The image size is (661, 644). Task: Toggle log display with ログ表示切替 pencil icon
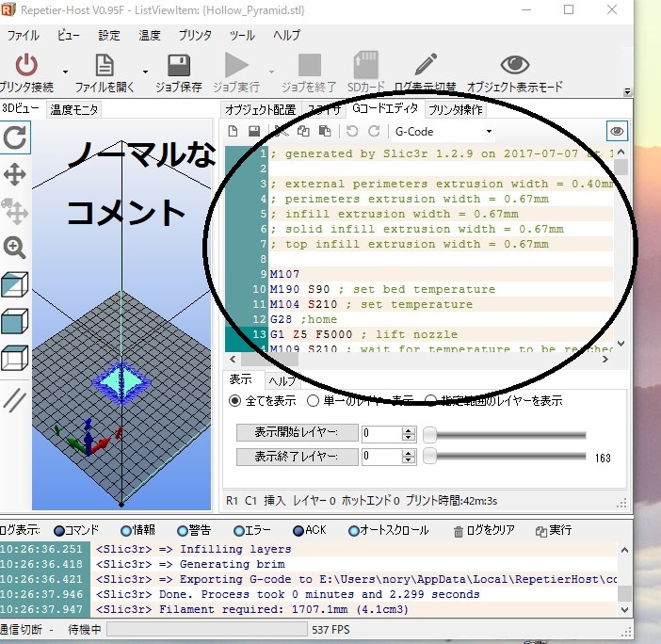click(426, 64)
